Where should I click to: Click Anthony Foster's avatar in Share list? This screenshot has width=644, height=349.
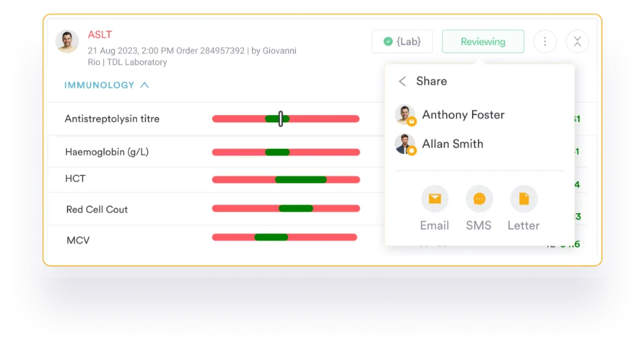(x=405, y=115)
